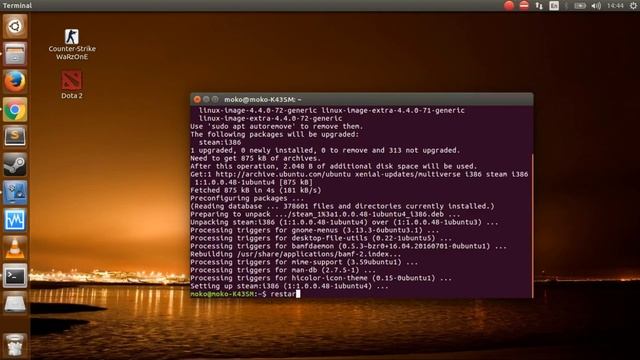Open Sublime Text from the launcher
Viewport: 640px width, 360px height.
[15, 137]
